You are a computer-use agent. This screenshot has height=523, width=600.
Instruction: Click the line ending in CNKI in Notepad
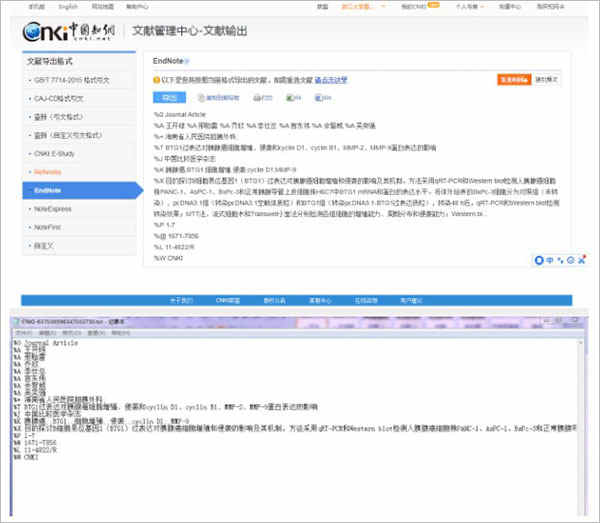[x=26, y=457]
